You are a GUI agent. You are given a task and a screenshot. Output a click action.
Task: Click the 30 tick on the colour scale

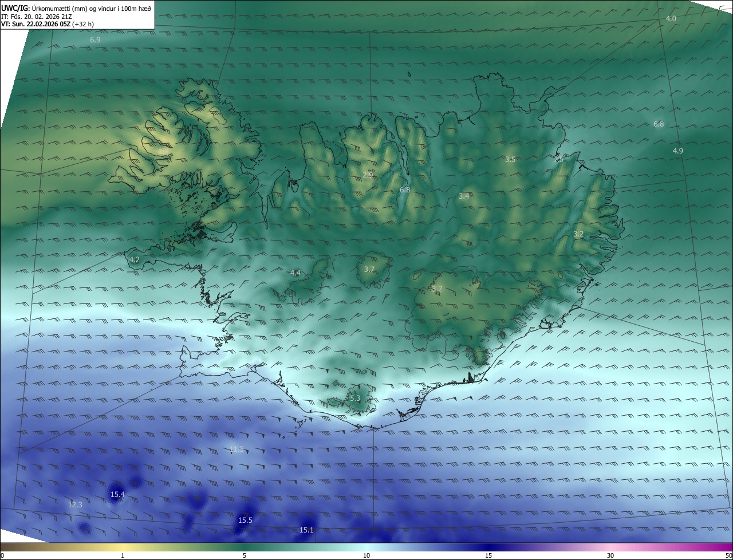[x=610, y=555]
